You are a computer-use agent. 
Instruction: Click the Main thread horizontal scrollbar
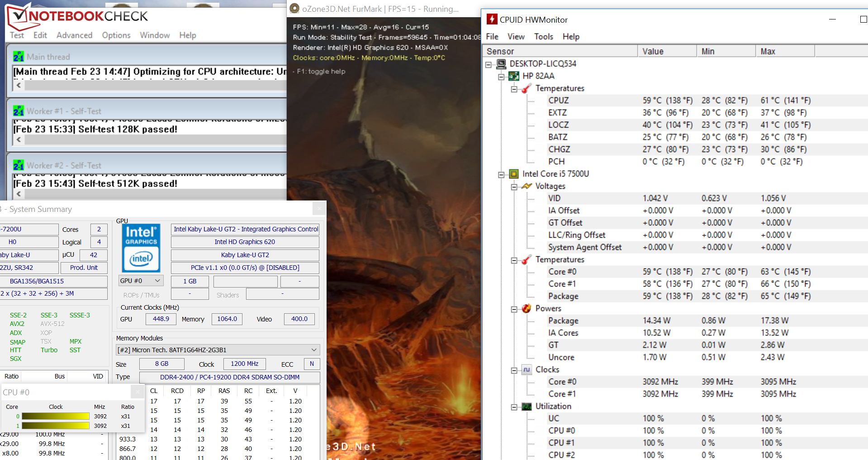click(154, 85)
